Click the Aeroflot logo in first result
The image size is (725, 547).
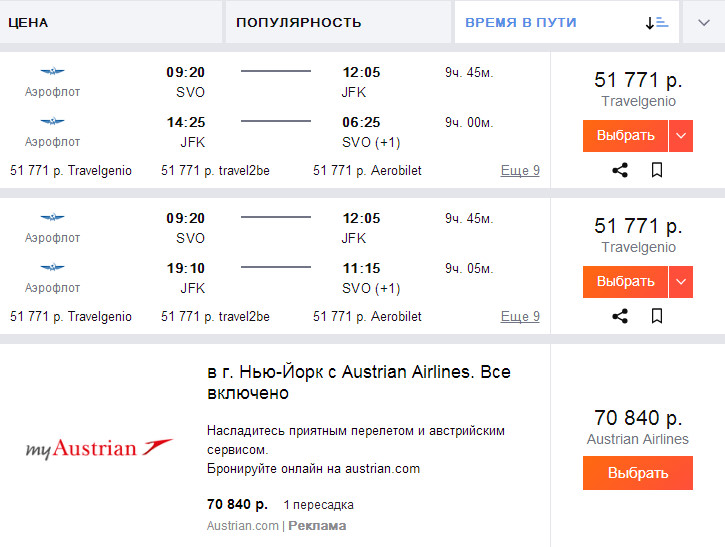coord(52,72)
